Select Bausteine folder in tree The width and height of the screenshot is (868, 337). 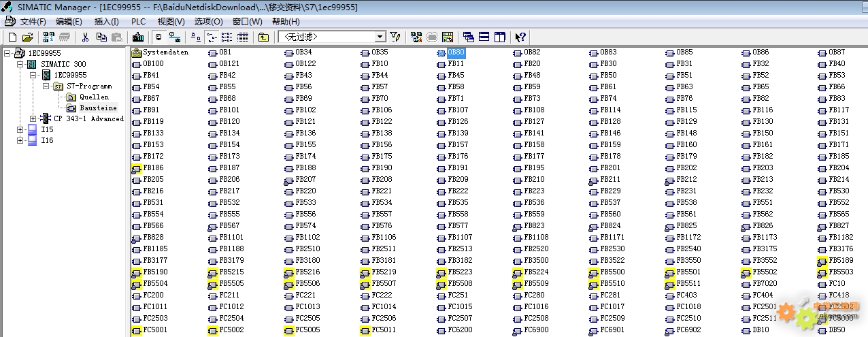98,108
